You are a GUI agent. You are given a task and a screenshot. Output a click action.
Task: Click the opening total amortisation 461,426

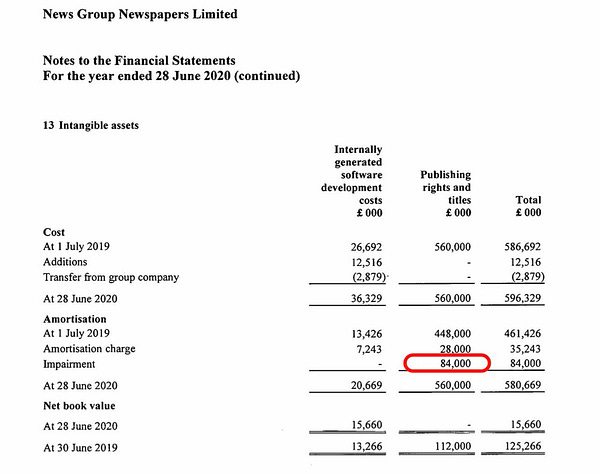coord(522,334)
